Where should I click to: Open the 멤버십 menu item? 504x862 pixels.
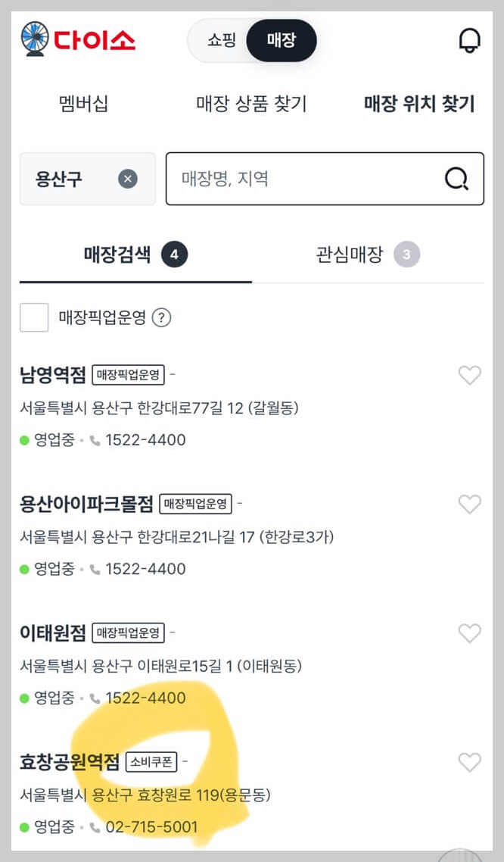[x=82, y=104]
